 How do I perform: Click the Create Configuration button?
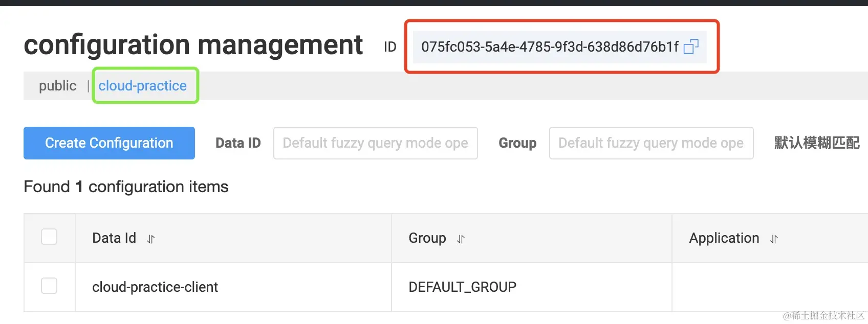pos(109,143)
